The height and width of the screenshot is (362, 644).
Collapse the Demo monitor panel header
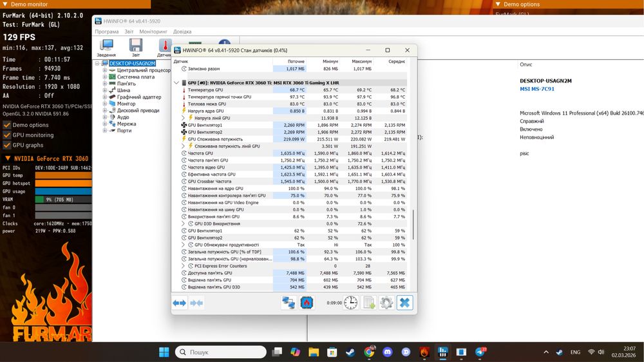[5, 4]
